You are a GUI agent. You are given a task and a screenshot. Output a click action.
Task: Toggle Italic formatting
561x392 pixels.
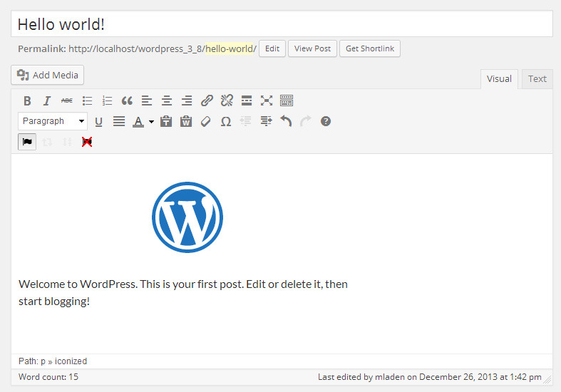[47, 101]
